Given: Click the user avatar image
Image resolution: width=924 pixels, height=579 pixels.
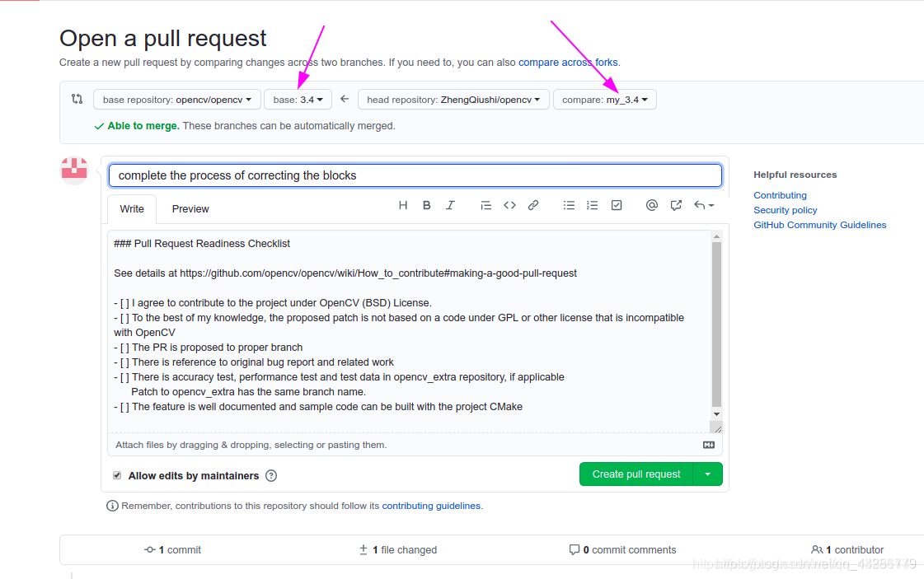Looking at the screenshot, I should 74,170.
